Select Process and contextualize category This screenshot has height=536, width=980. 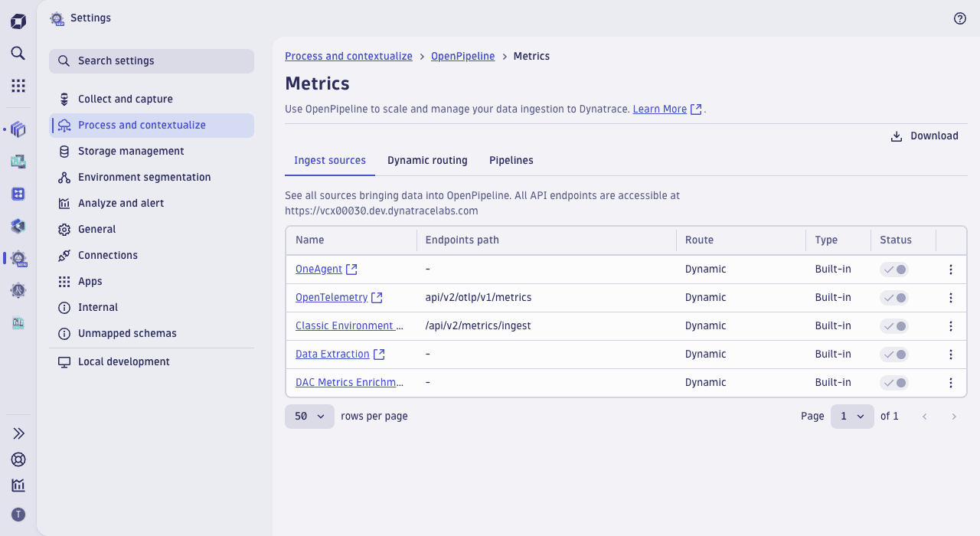(152, 125)
